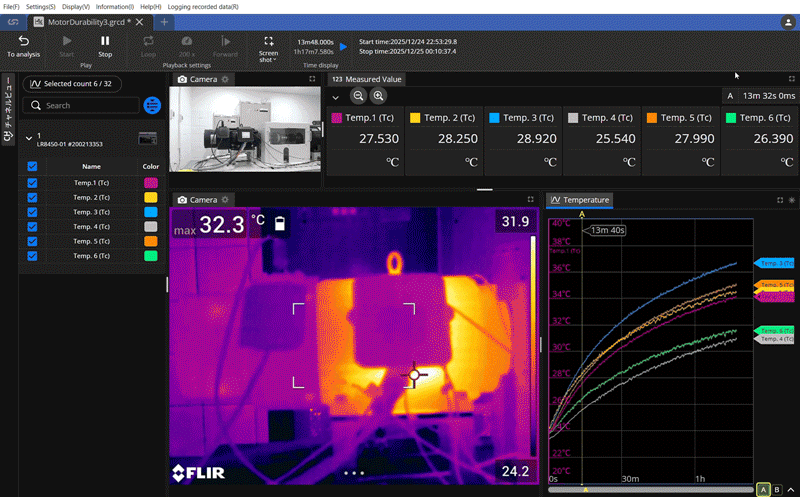800x497 pixels.
Task: Open the Settings(S) menu
Action: pos(40,7)
